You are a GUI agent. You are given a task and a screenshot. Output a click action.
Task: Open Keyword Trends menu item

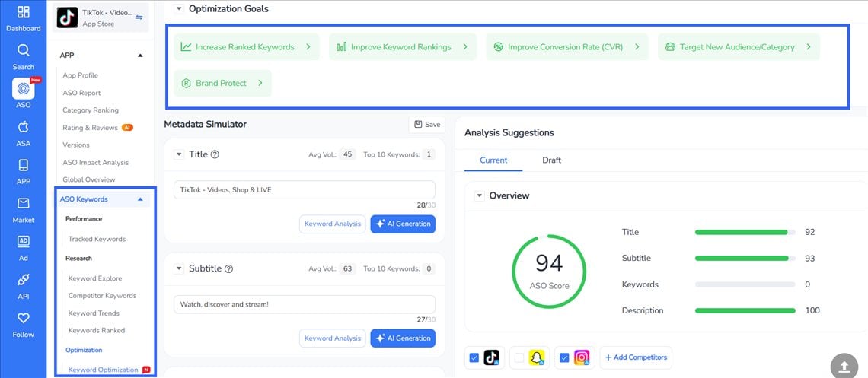click(x=94, y=313)
